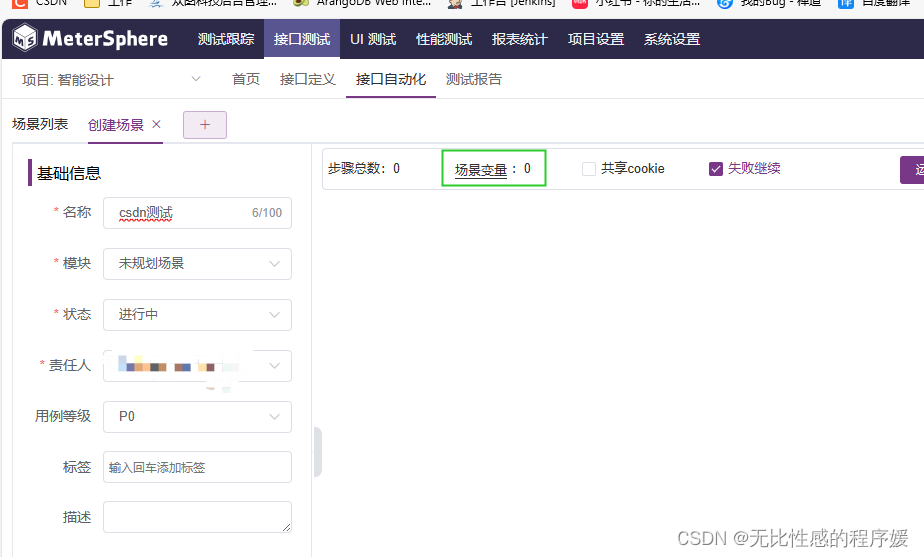Open the 模块 dropdown showing 未规划场景
This screenshot has height=557, width=924.
point(197,263)
